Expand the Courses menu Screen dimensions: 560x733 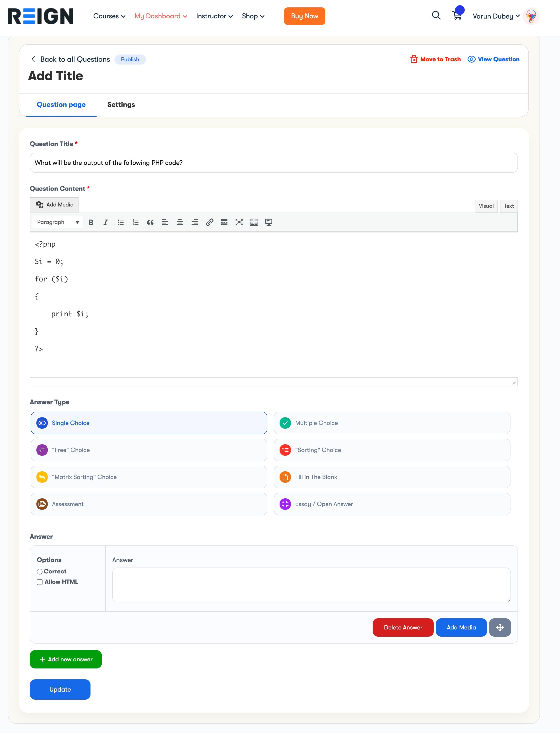[x=109, y=16]
